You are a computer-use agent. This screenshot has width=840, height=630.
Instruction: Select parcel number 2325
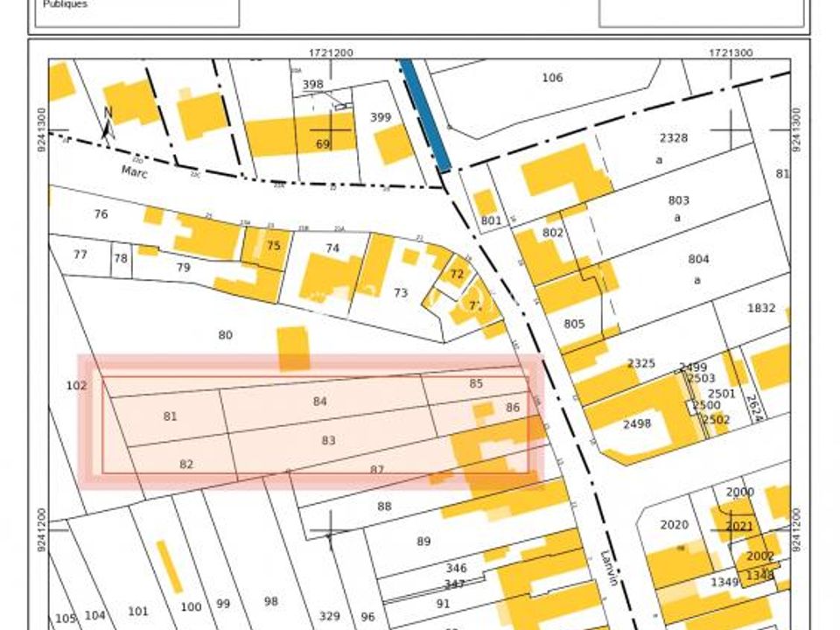641,363
